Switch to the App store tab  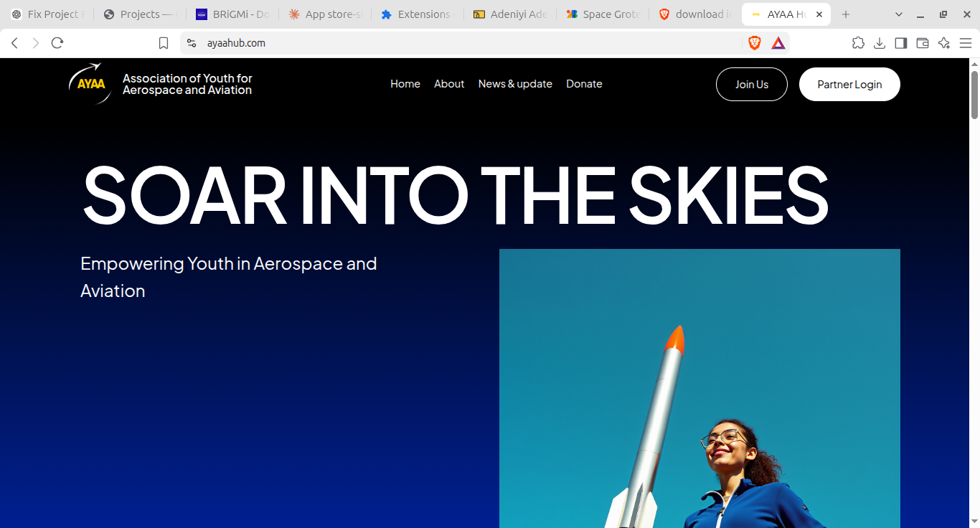(x=325, y=14)
